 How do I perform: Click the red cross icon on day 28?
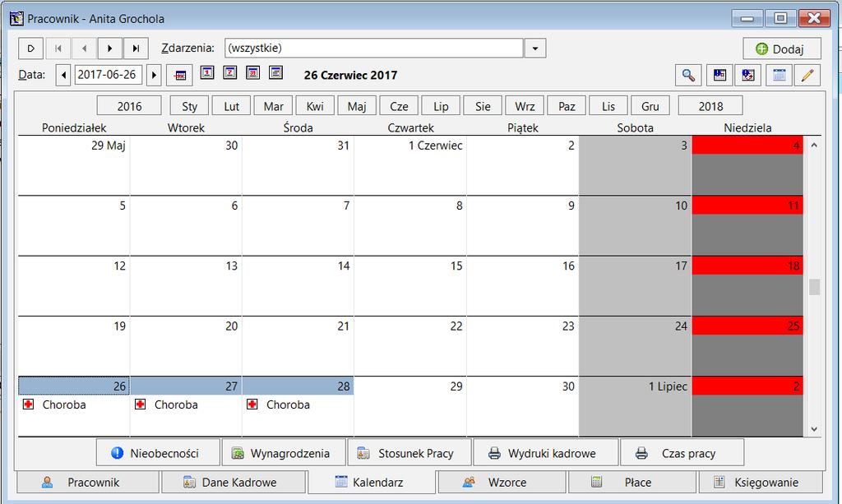[x=252, y=404]
